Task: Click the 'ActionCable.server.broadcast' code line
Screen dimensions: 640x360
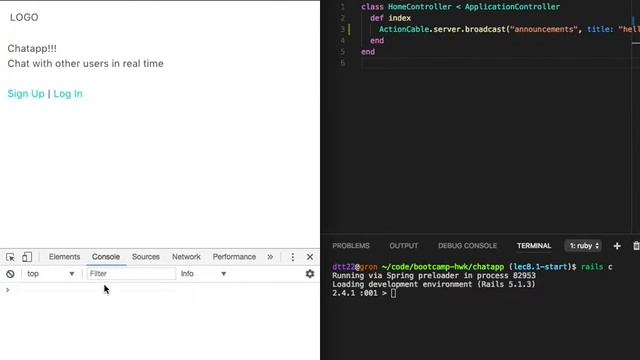Action: click(x=508, y=29)
